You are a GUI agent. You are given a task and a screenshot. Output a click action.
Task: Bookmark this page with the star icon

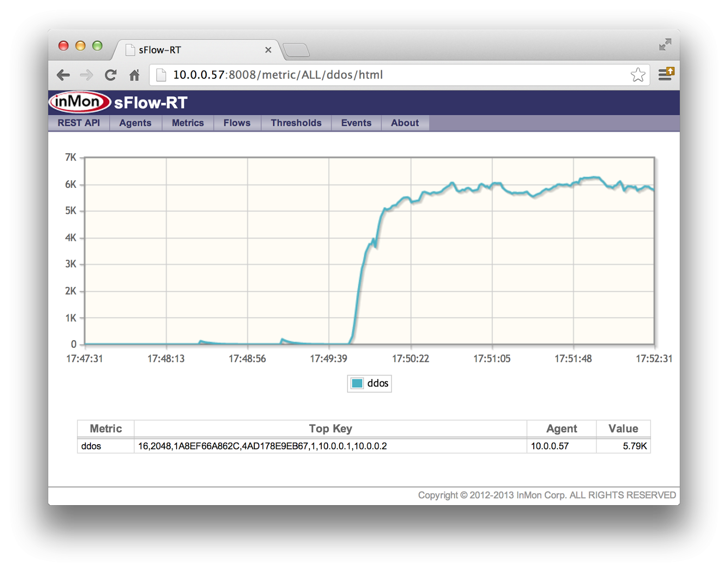[638, 75]
